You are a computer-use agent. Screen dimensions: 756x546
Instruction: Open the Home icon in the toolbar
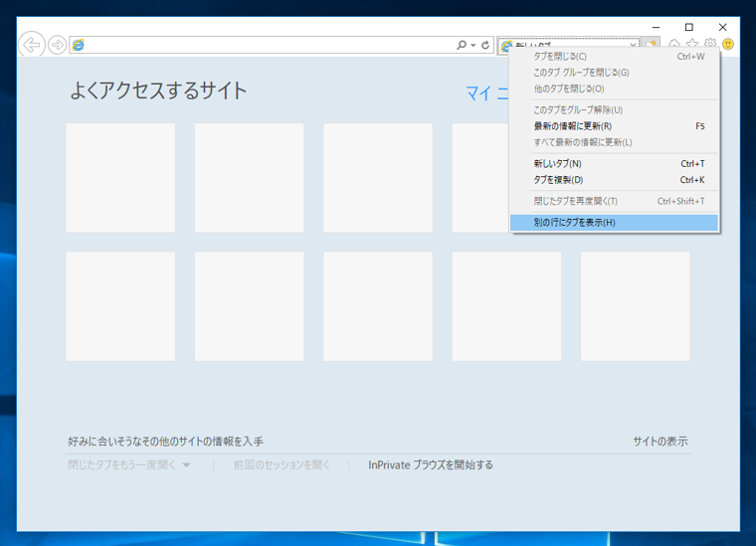(674, 44)
